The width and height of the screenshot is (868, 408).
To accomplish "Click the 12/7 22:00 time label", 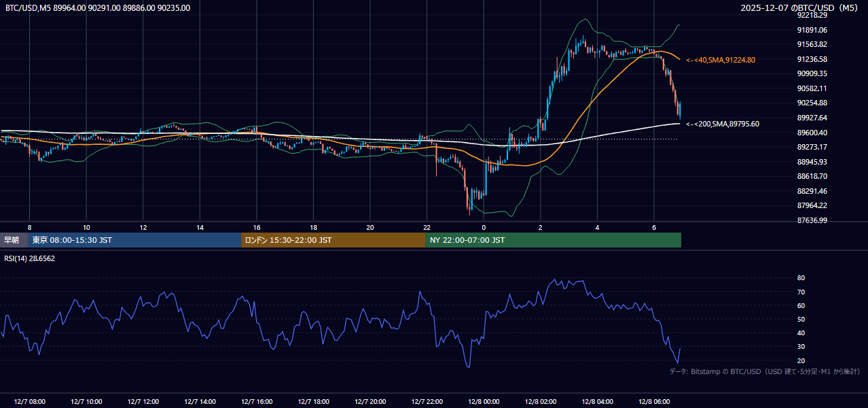I will tap(427, 402).
